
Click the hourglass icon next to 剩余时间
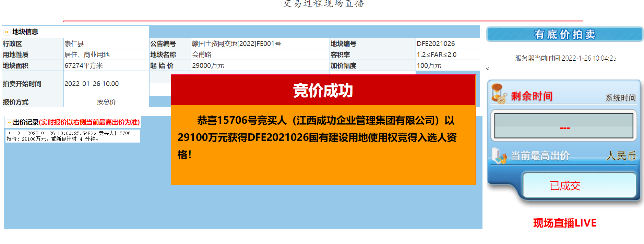tap(499, 94)
